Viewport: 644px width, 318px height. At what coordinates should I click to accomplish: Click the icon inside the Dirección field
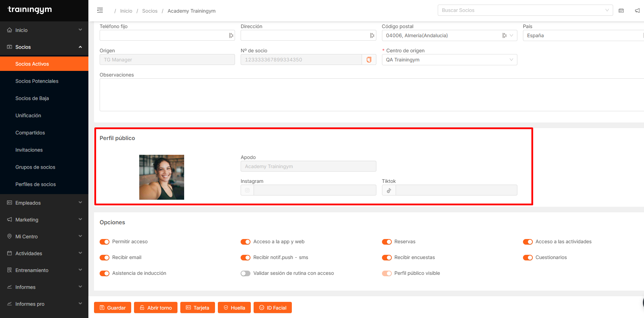[372, 35]
